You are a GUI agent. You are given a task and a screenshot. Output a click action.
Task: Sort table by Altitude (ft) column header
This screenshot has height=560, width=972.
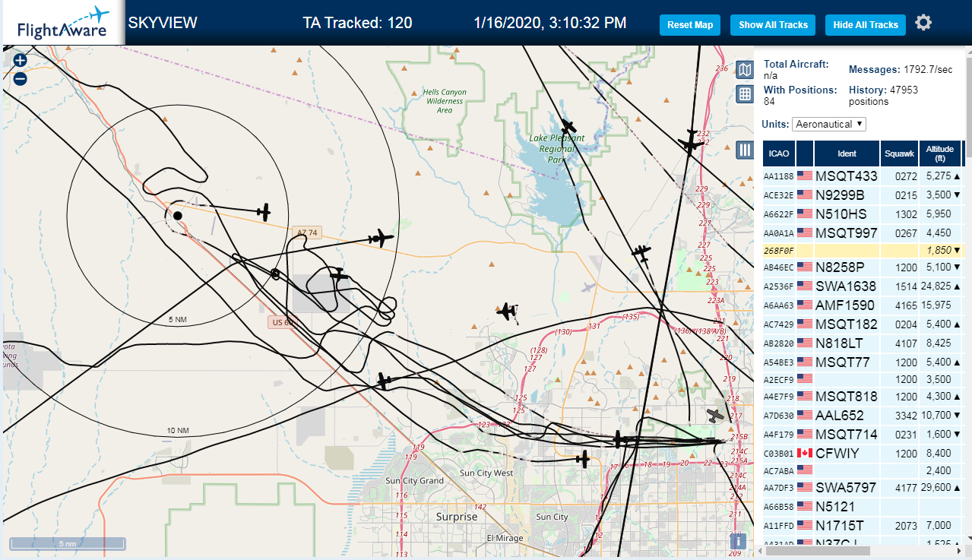(x=940, y=153)
